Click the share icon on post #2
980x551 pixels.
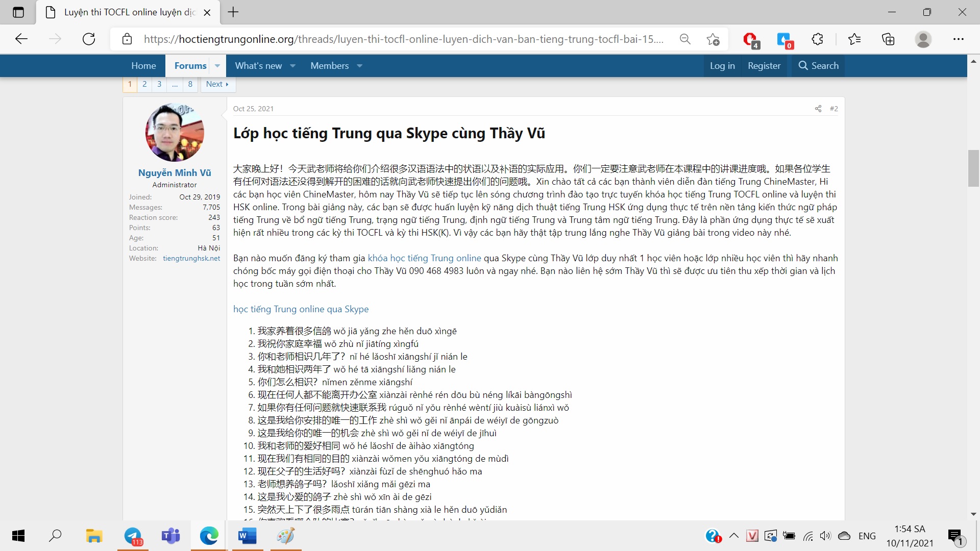[x=818, y=108]
